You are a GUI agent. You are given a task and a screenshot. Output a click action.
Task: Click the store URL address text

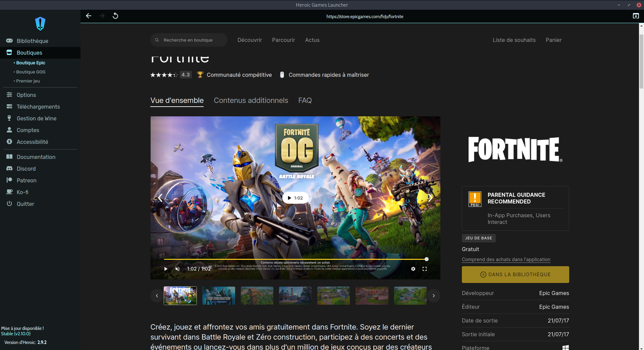coord(365,16)
